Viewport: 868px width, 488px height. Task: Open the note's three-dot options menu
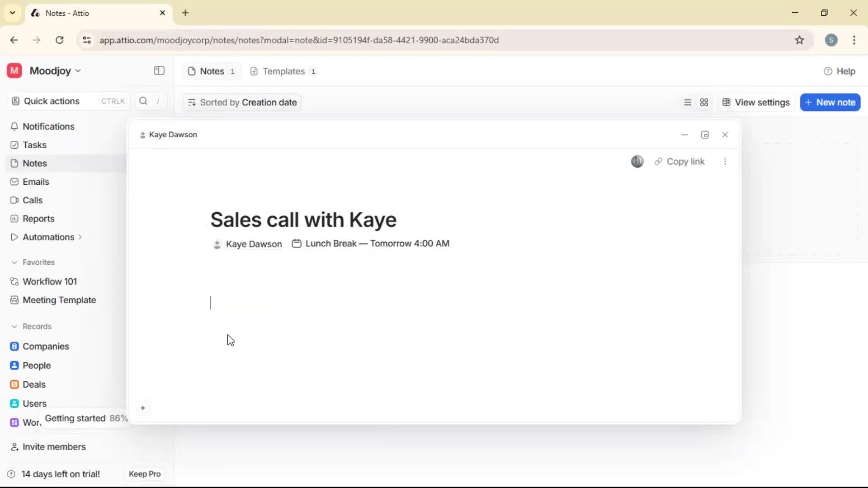click(x=725, y=161)
